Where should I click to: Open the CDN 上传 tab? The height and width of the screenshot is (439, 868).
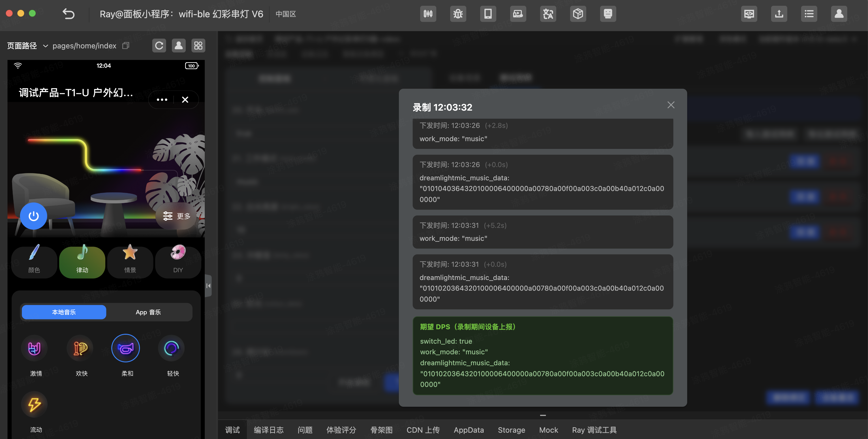click(x=423, y=430)
